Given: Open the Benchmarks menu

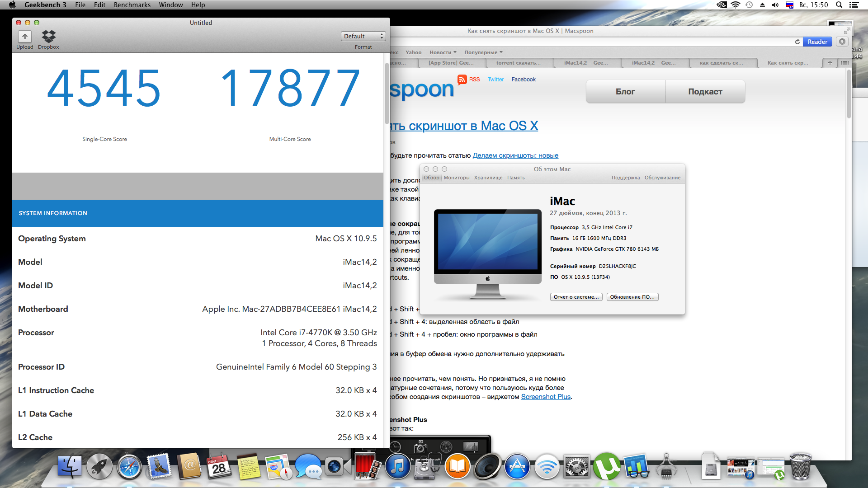Looking at the screenshot, I should 132,5.
